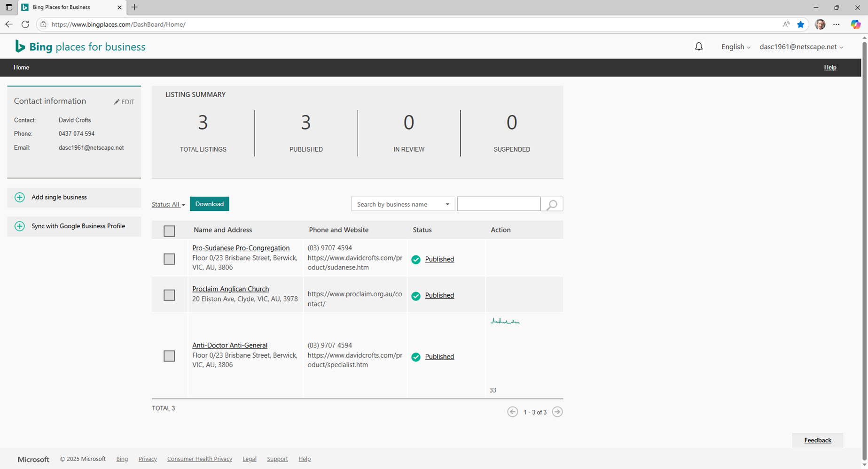Screen dimensions: 868x469
Task: Click Published status for Proclaim Anglican Church
Action: click(439, 295)
